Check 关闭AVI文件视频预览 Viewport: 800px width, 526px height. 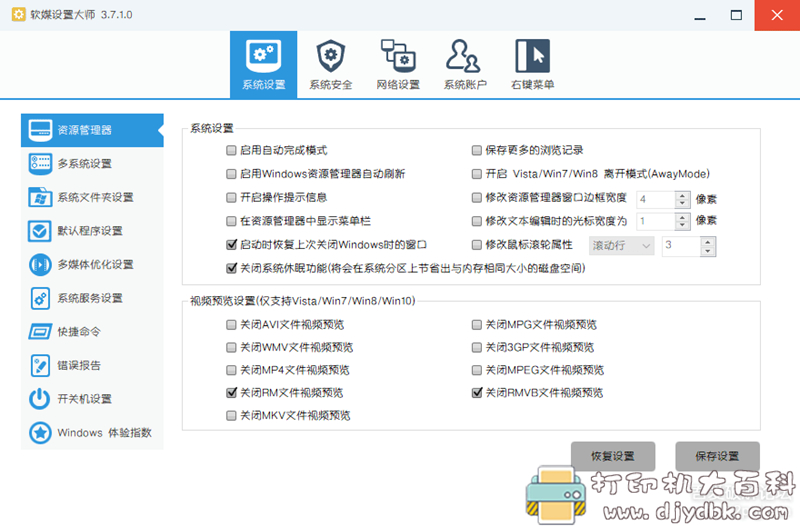pos(231,324)
